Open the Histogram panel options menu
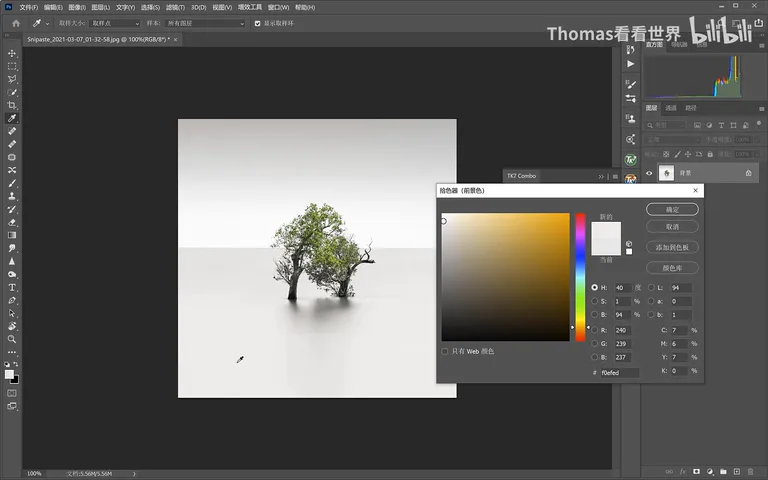This screenshot has height=480, width=768. pos(761,45)
